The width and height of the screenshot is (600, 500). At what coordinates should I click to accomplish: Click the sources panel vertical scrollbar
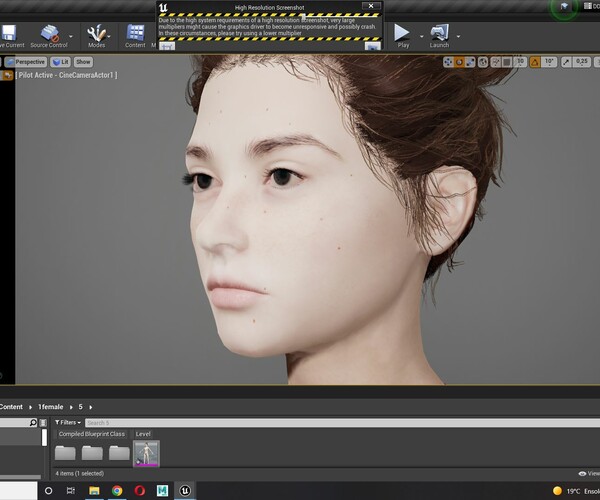pyautogui.click(x=44, y=438)
